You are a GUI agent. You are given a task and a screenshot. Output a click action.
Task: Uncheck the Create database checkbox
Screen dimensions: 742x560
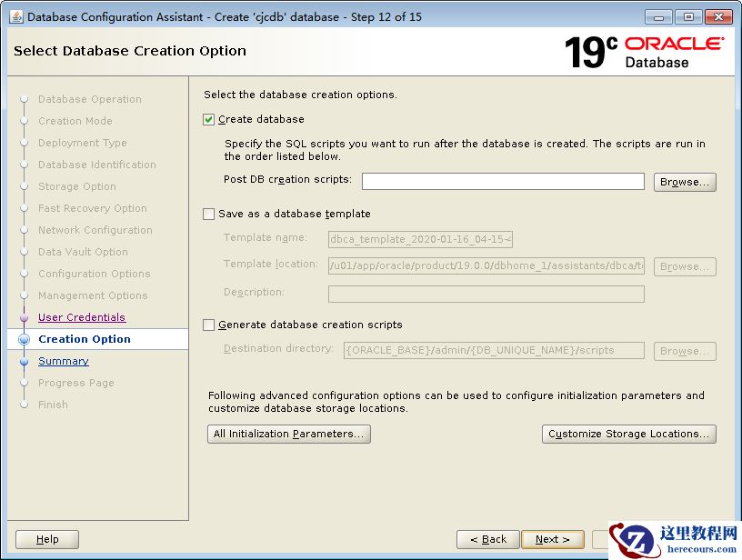coord(209,120)
